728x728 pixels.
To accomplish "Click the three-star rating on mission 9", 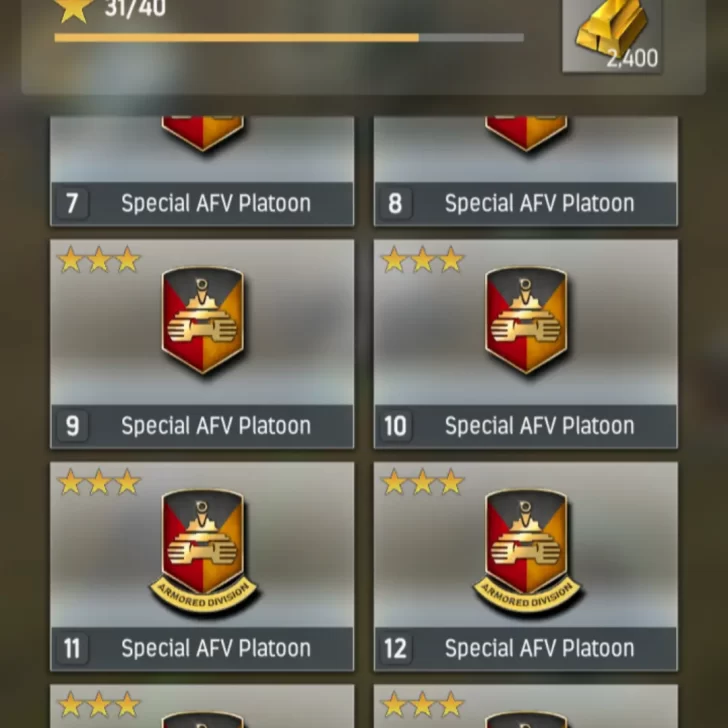I will 99,260.
